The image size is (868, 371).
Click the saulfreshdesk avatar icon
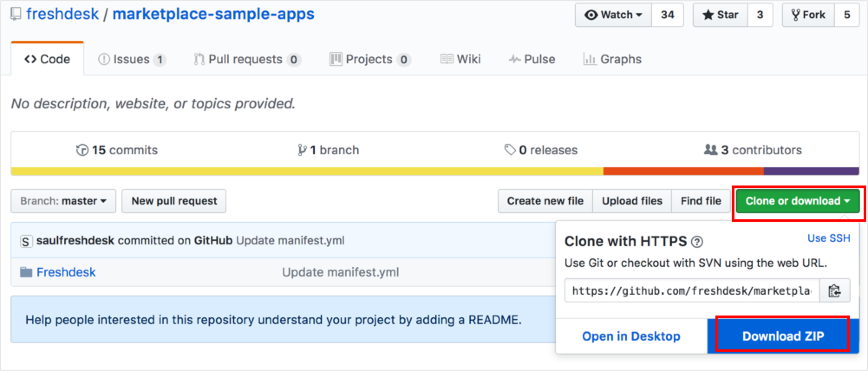point(26,241)
